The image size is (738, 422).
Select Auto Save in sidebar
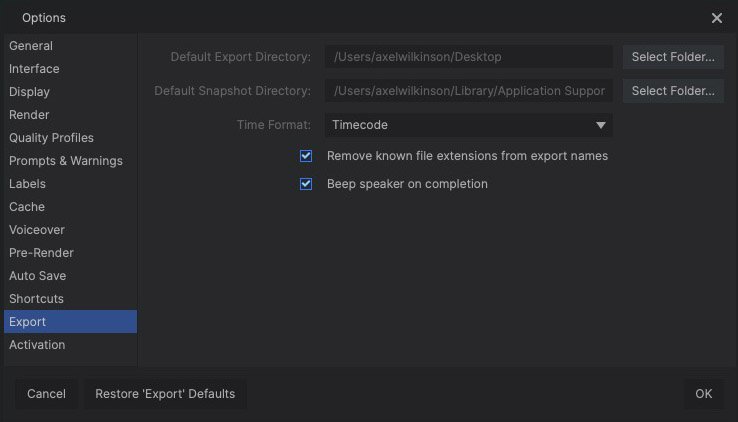point(37,276)
